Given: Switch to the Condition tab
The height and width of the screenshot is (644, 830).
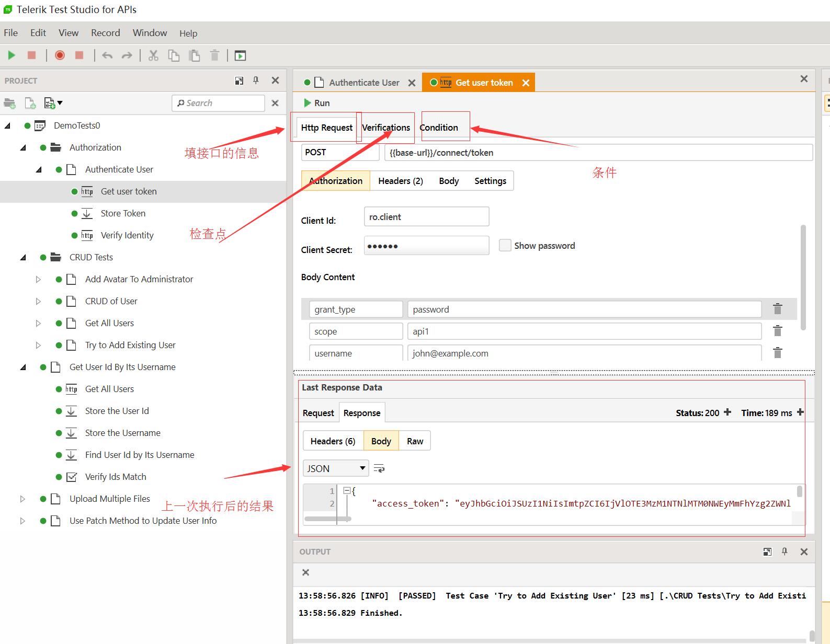Looking at the screenshot, I should coord(439,128).
